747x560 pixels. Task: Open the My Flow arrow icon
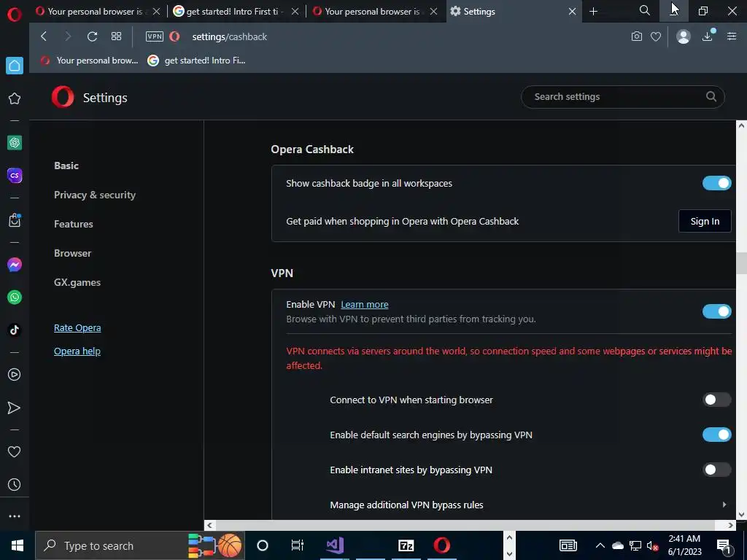click(x=15, y=408)
